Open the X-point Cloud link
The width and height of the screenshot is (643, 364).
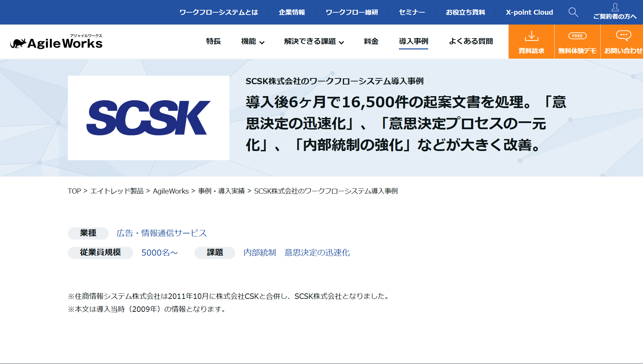(529, 12)
